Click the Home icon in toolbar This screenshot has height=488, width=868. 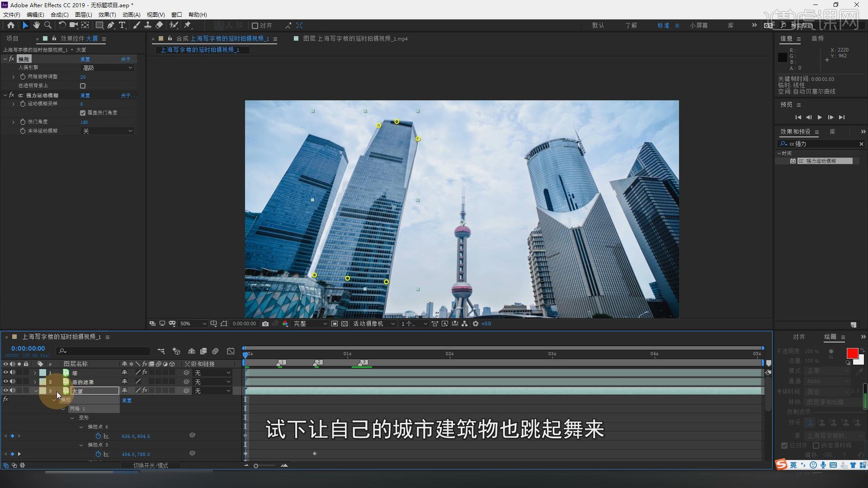pyautogui.click(x=11, y=25)
